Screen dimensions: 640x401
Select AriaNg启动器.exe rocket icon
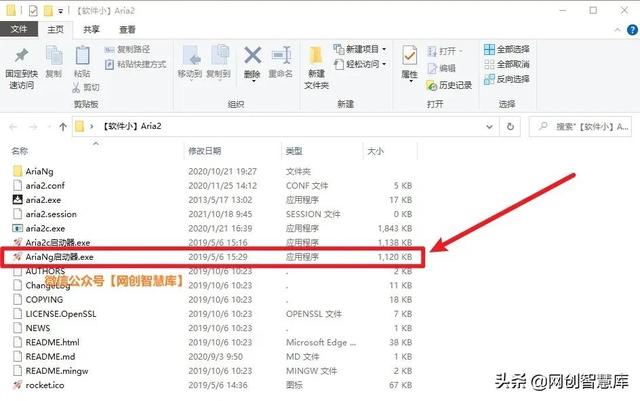point(18,256)
